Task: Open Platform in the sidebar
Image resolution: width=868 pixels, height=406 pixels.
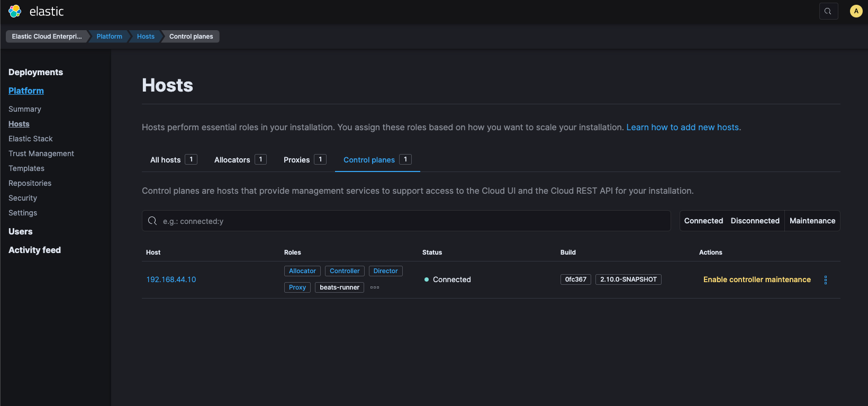Action: coord(26,91)
